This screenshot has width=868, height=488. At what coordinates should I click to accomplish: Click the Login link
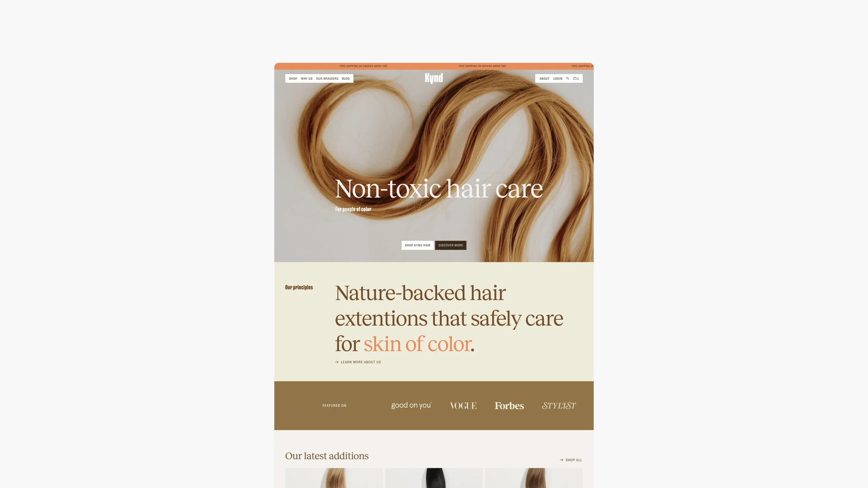(x=558, y=79)
